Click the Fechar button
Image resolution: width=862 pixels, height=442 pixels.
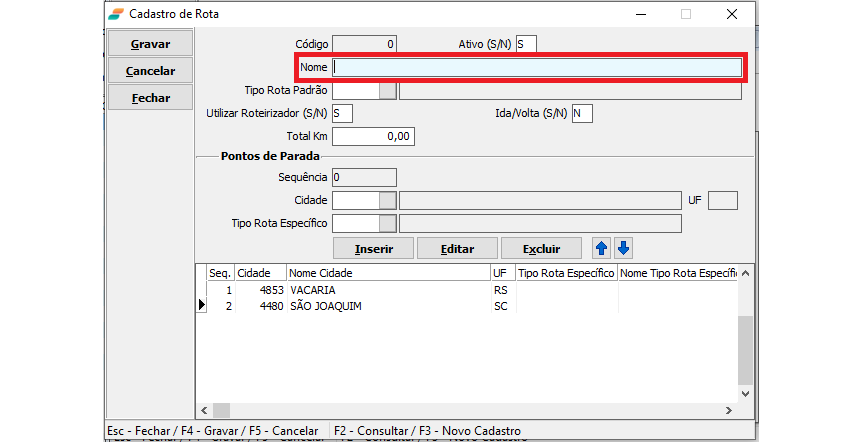click(x=149, y=98)
